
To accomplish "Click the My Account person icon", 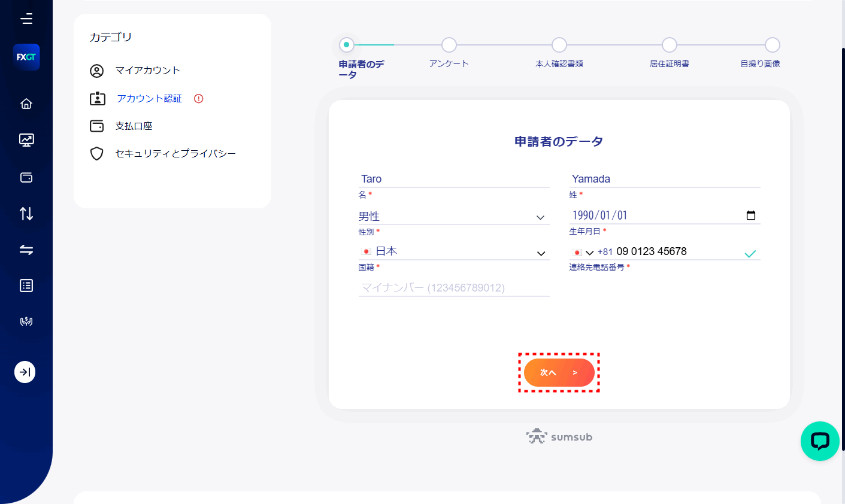I will click(x=97, y=71).
